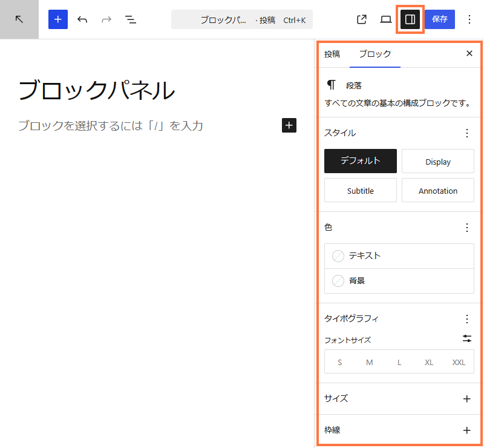This screenshot has width=484, height=448.
Task: Select the Display style button
Action: tap(437, 161)
